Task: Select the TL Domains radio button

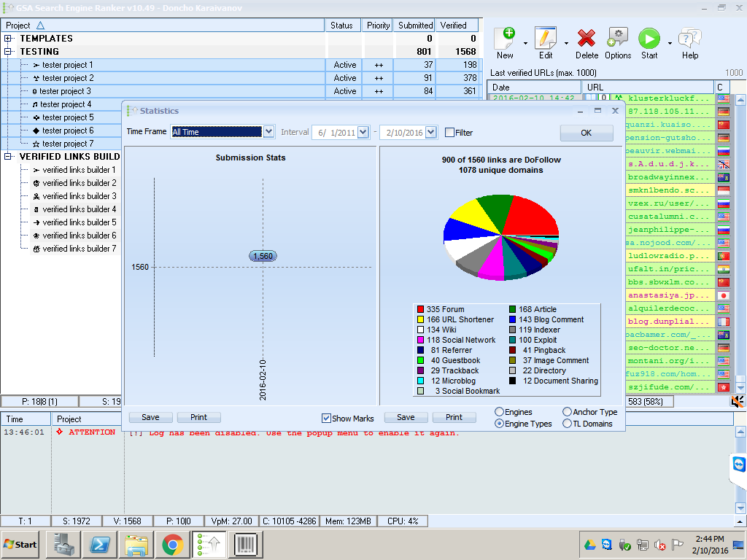Action: [567, 424]
